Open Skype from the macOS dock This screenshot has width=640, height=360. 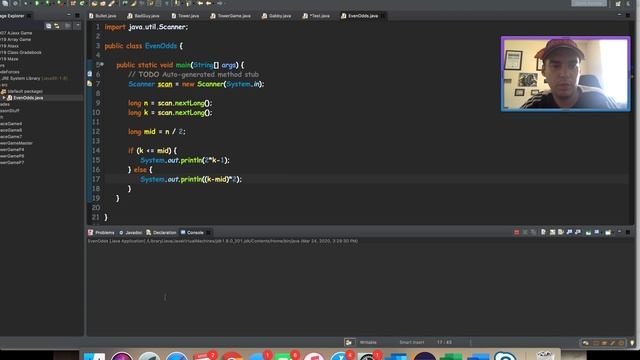[x=505, y=356]
